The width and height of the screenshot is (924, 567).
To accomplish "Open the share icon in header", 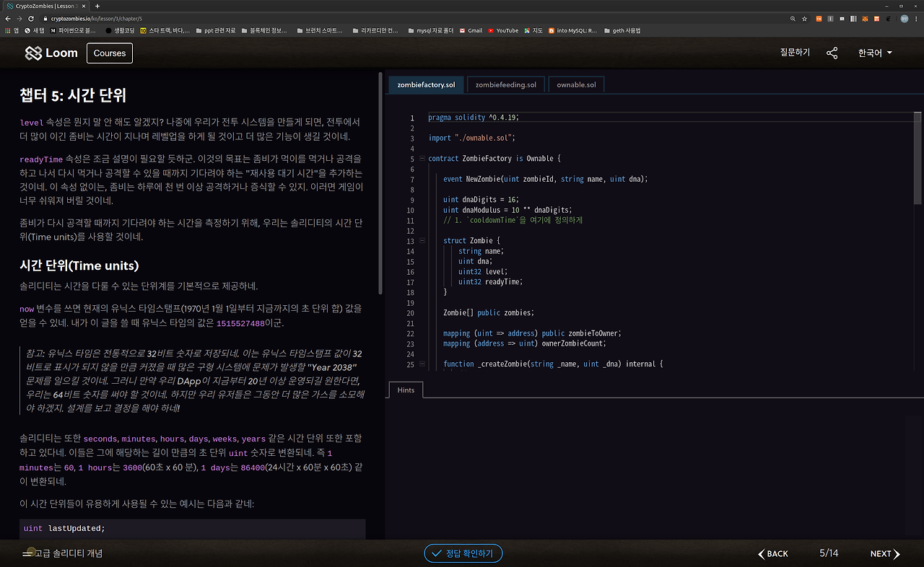I will (x=832, y=53).
